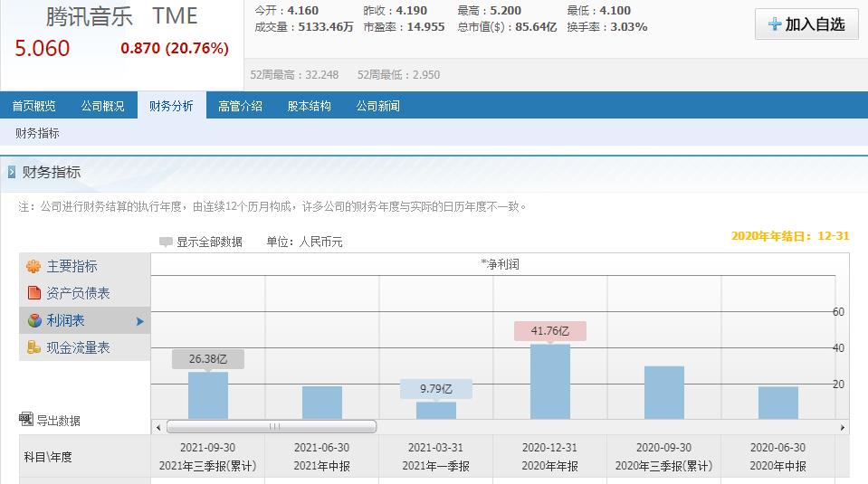Screen dimensions: 868x484
Task: Open the 公司概况 tab
Action: click(x=102, y=106)
